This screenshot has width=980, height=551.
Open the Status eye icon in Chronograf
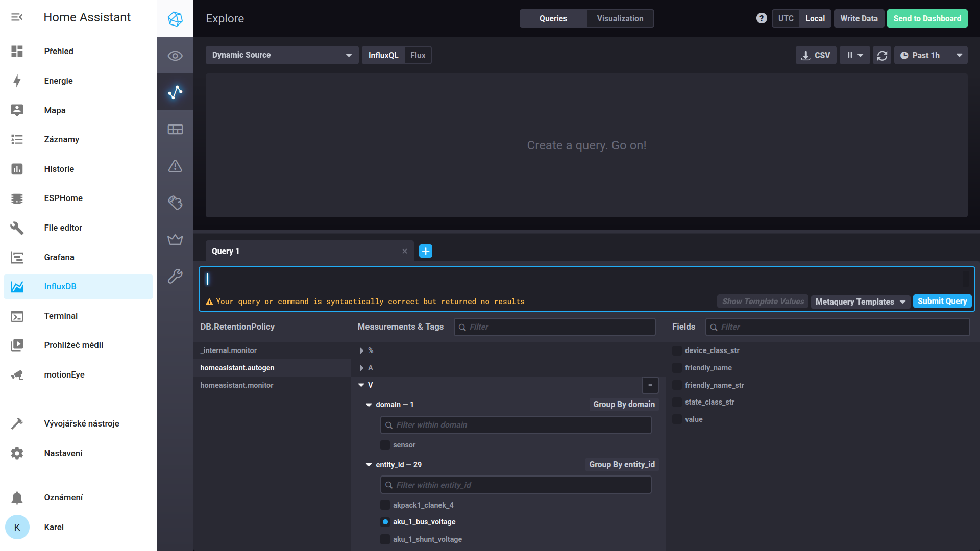point(175,56)
